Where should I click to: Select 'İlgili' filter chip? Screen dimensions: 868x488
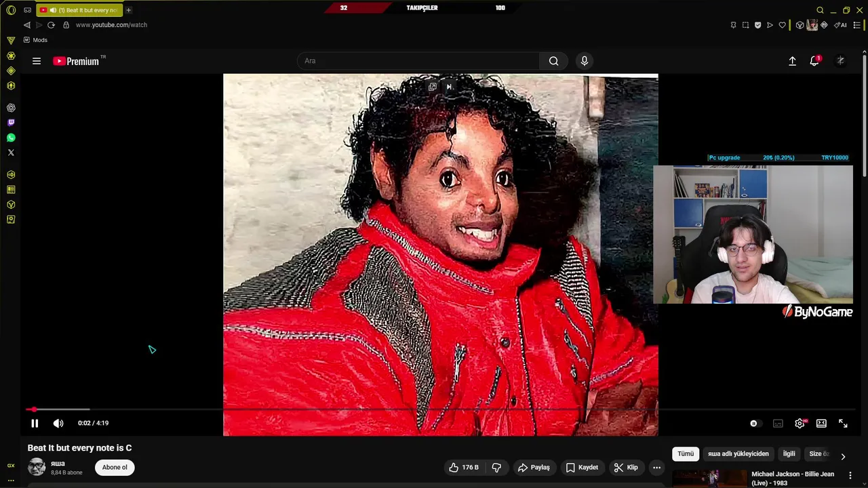click(789, 454)
